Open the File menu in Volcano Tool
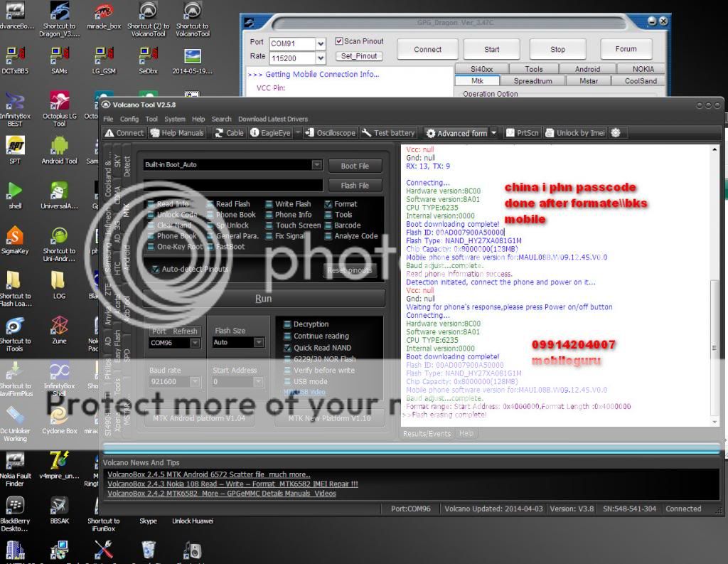728x564 pixels. click(x=108, y=119)
